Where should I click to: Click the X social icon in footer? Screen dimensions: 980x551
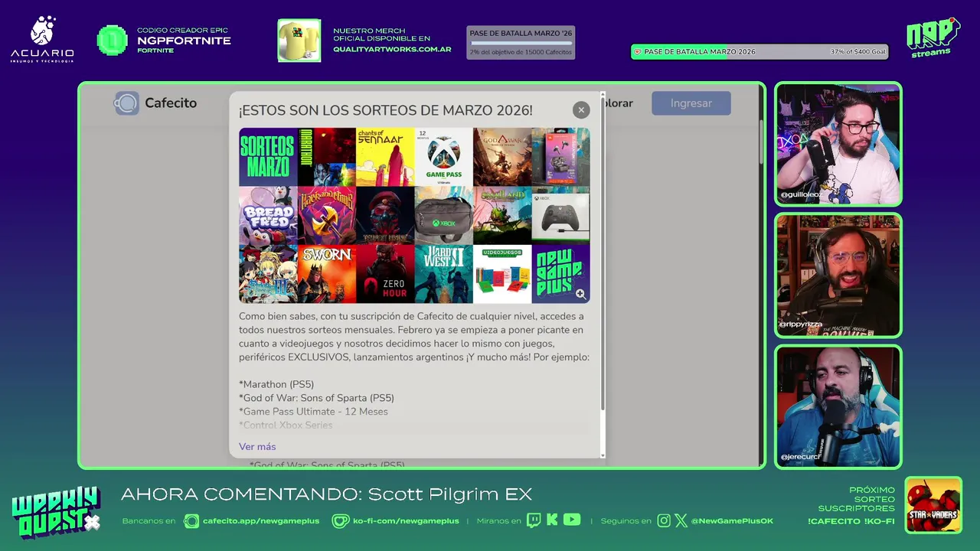pos(681,520)
